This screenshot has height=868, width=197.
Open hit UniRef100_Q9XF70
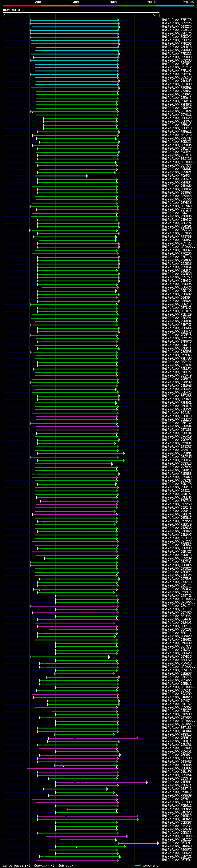[177, 30]
